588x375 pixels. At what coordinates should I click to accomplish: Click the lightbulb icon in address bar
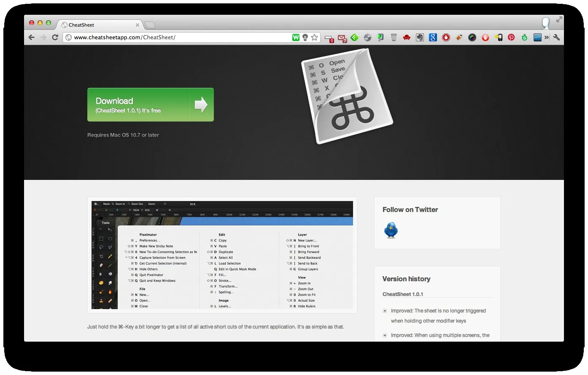[x=305, y=38]
